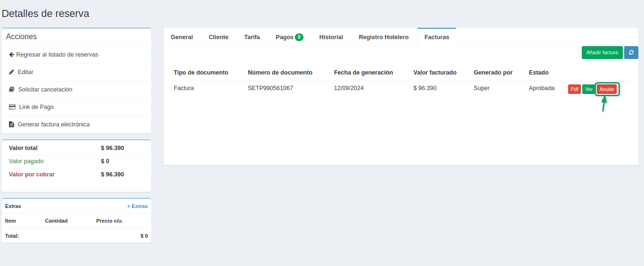This screenshot has height=266, width=644.
Task: Click the Estado column header
Action: coord(538,73)
